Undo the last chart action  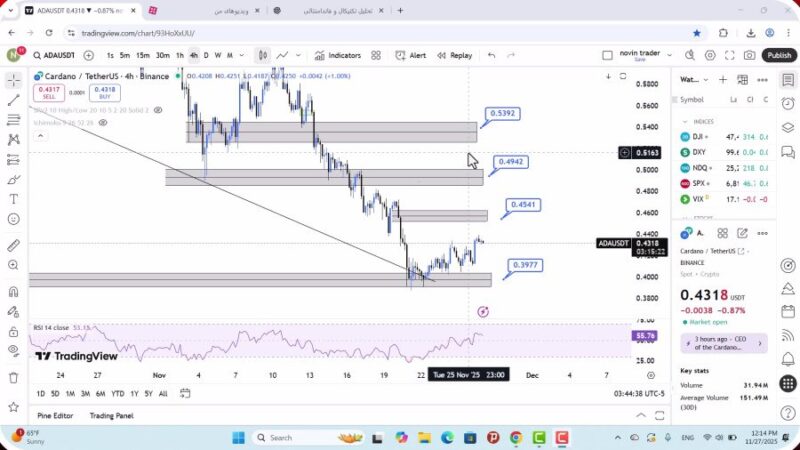click(491, 55)
